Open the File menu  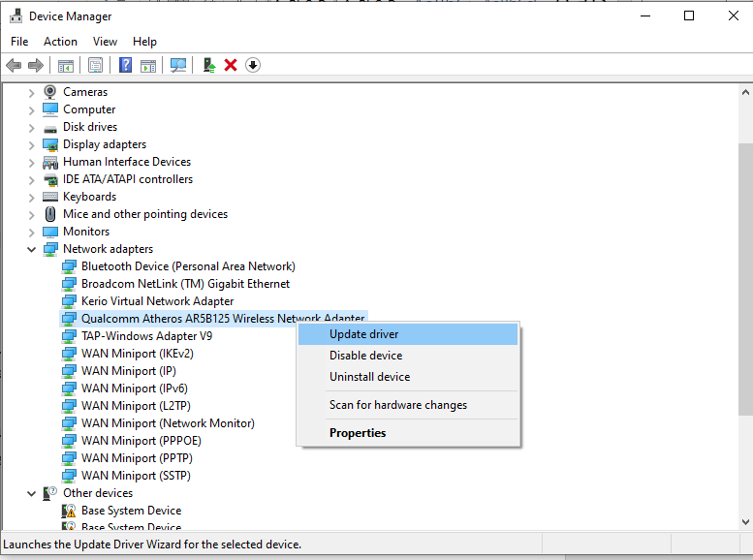[x=19, y=42]
